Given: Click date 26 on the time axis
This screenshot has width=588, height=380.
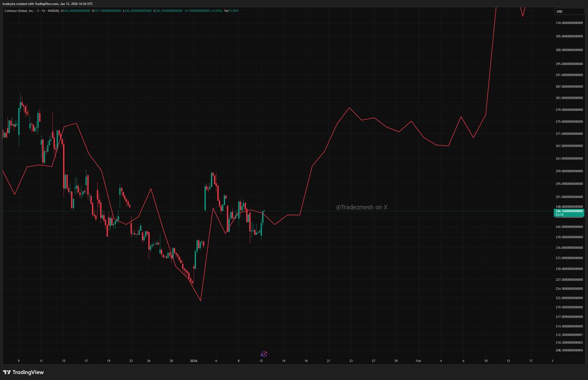Looking at the screenshot, I should [x=148, y=361].
